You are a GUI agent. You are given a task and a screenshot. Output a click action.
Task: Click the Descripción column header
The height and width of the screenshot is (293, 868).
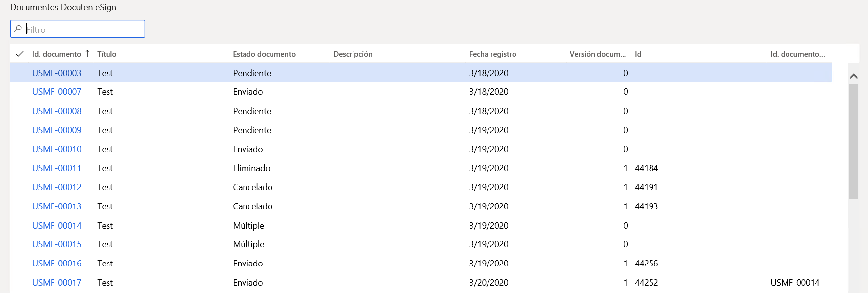pyautogui.click(x=353, y=54)
